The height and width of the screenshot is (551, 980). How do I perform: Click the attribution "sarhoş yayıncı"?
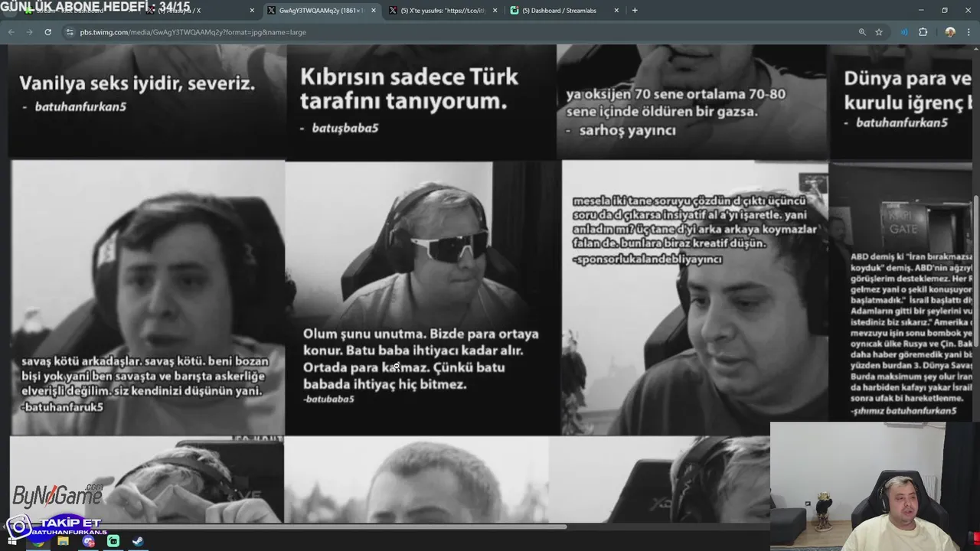click(x=627, y=130)
